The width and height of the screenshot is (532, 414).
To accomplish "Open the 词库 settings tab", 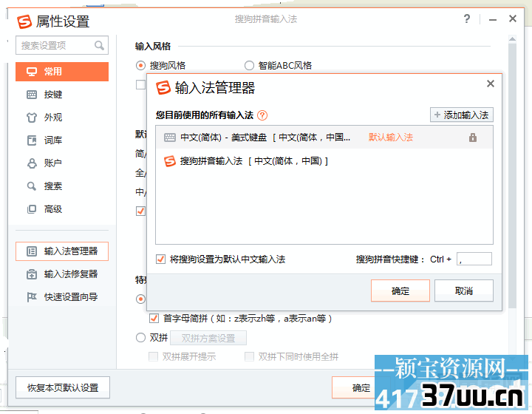I will tap(62, 140).
